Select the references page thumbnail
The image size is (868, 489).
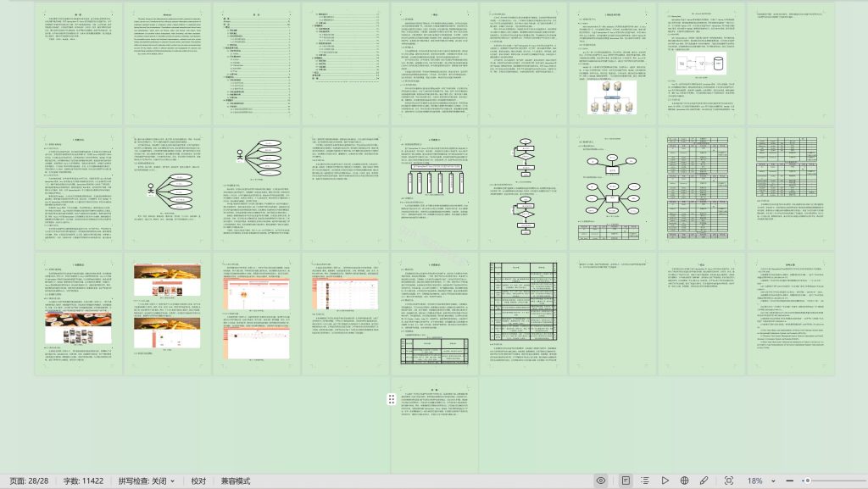[x=791, y=314]
